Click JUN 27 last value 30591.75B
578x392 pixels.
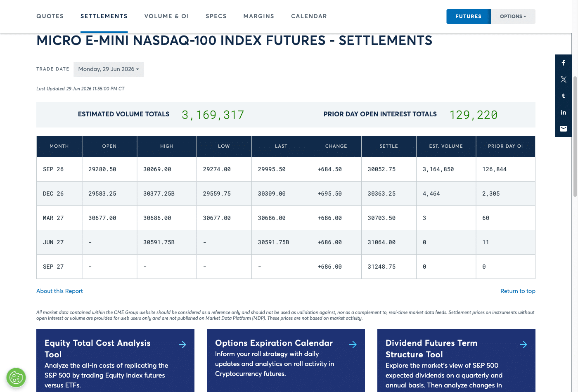(273, 242)
